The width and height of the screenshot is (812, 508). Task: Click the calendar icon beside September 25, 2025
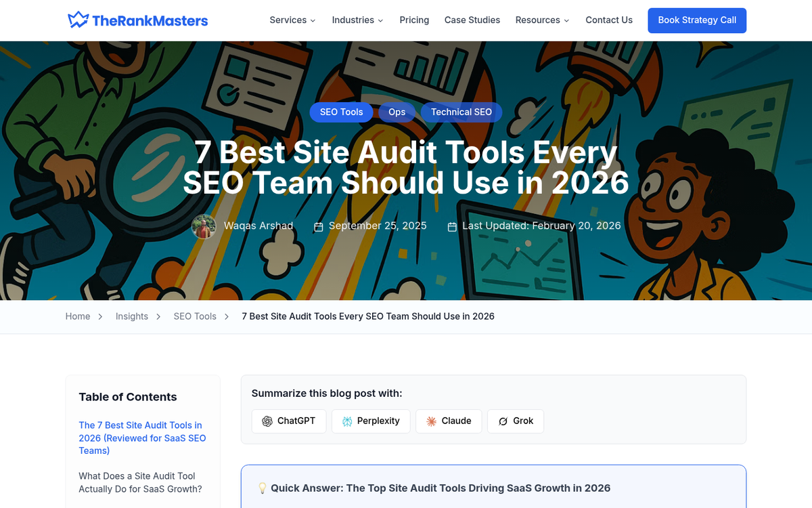(x=319, y=226)
